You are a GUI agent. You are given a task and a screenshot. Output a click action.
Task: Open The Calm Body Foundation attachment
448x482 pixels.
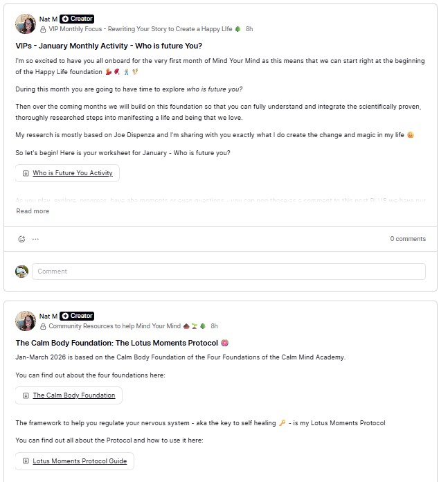point(73,395)
